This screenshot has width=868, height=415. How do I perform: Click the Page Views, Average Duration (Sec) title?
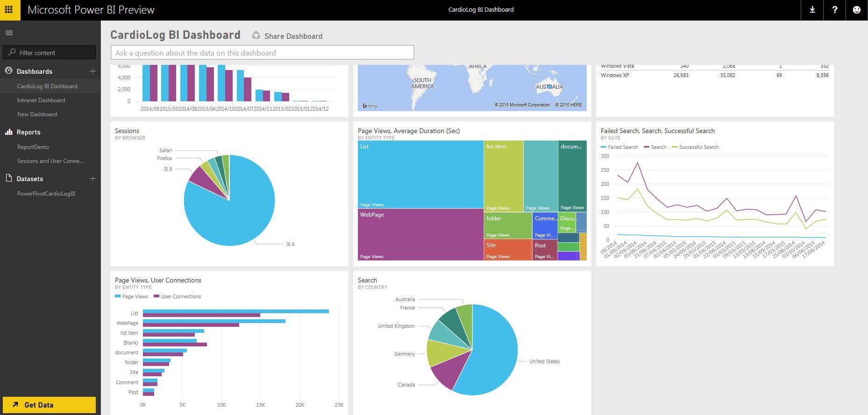[409, 131]
